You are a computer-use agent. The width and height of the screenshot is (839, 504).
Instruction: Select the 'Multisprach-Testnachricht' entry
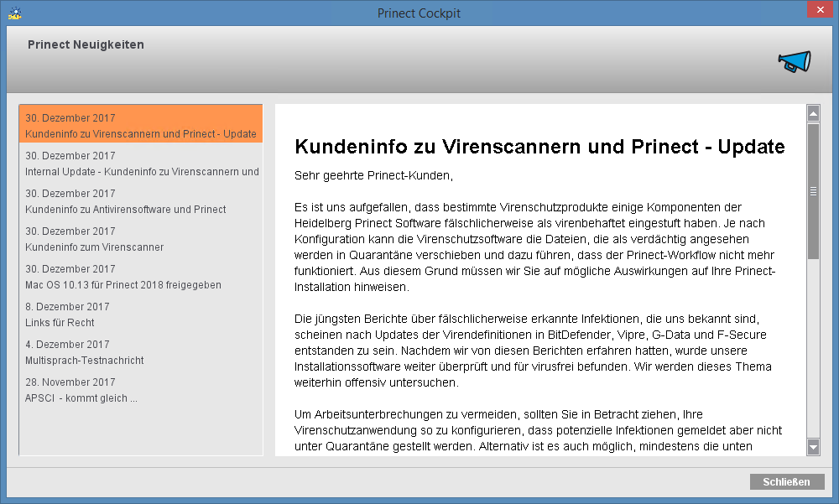pos(141,352)
